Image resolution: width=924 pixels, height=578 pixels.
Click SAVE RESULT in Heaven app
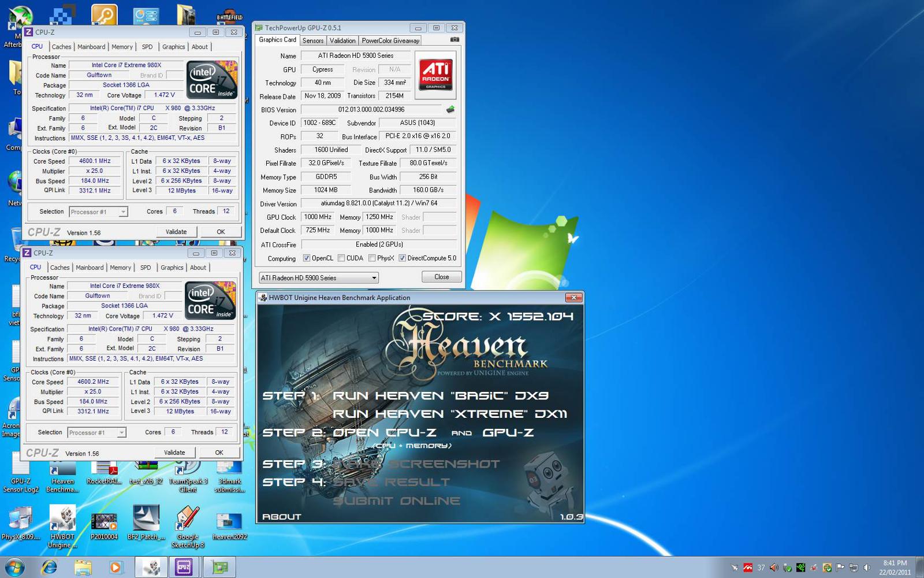click(392, 482)
